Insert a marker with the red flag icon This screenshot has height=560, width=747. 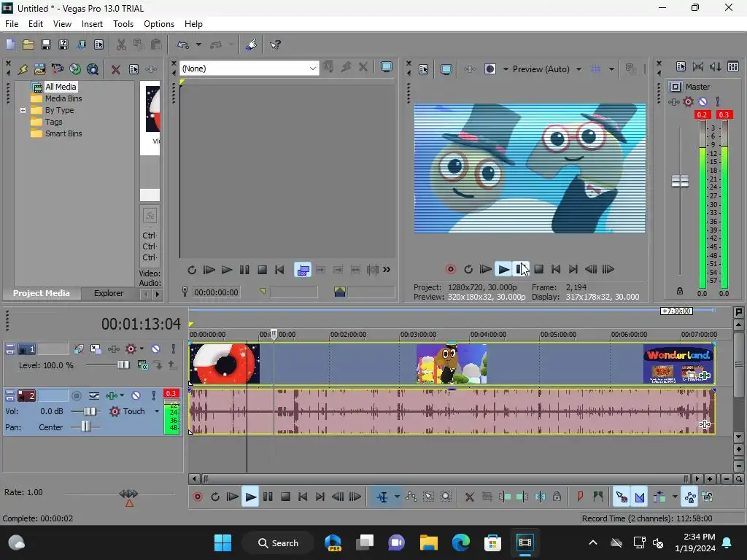coord(580,497)
